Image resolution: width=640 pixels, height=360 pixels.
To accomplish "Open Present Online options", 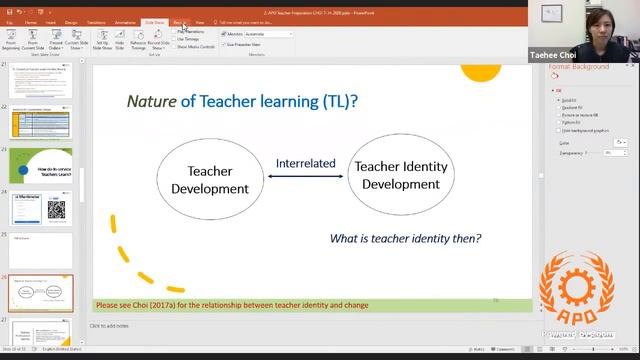I will tap(56, 40).
